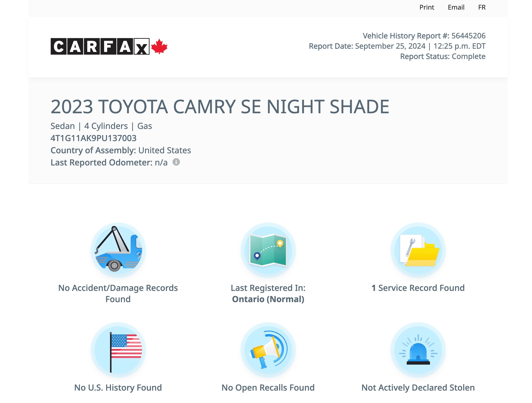Click the tow truck accident icon
The width and height of the screenshot is (532, 403).
[x=118, y=250]
